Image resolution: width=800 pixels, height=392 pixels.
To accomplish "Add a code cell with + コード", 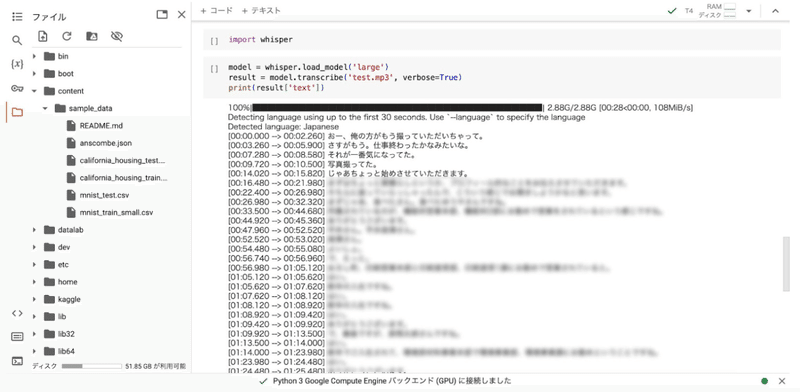I will coord(216,10).
